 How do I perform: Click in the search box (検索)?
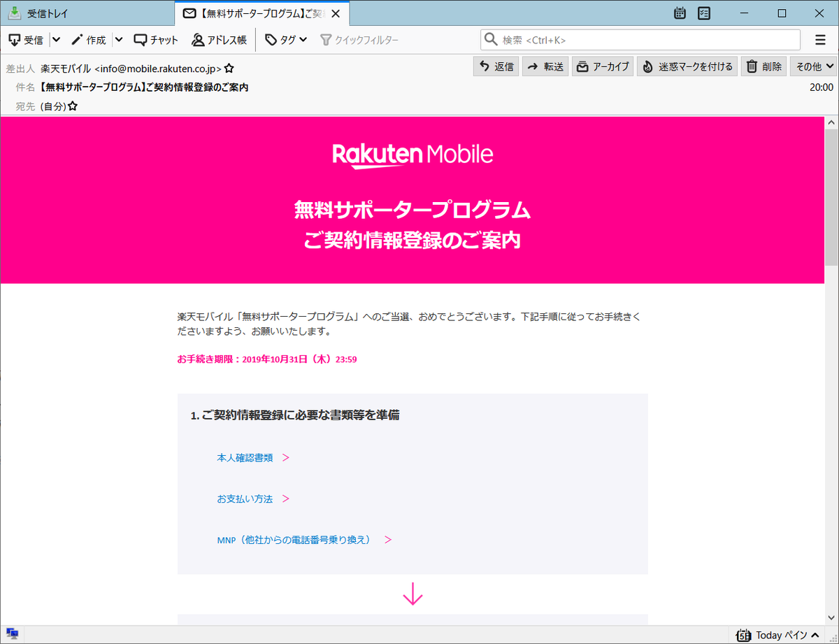tap(640, 40)
